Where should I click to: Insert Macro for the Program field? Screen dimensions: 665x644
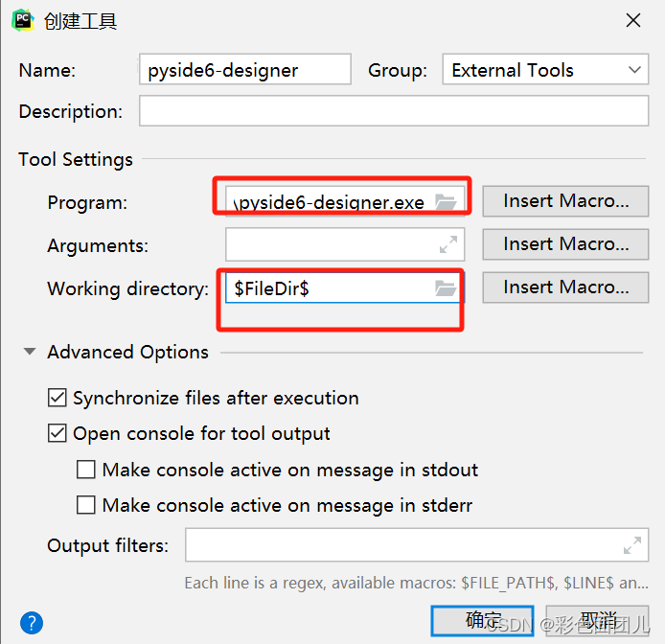(x=565, y=201)
